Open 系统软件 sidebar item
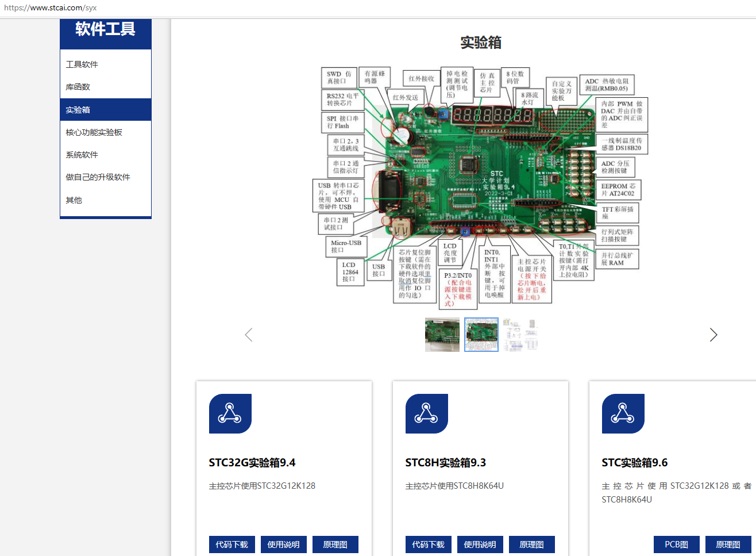This screenshot has height=556, width=756. coord(106,155)
